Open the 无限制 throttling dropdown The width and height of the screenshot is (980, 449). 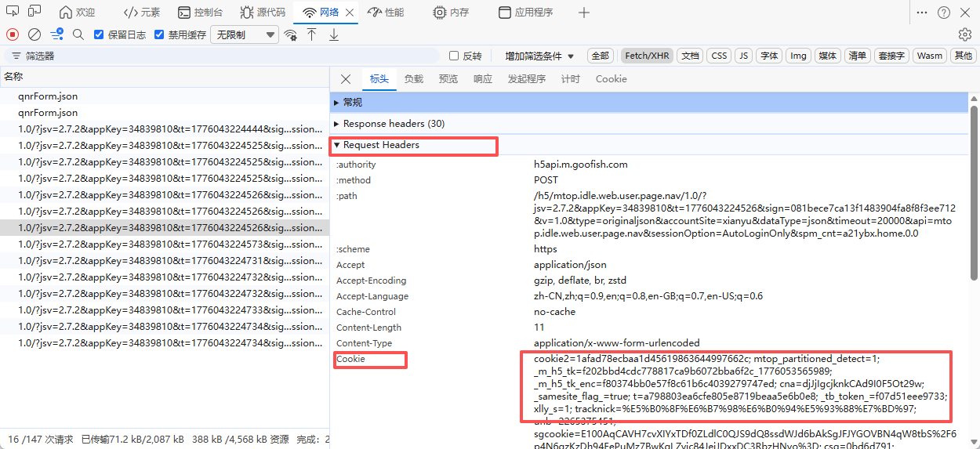tap(245, 34)
